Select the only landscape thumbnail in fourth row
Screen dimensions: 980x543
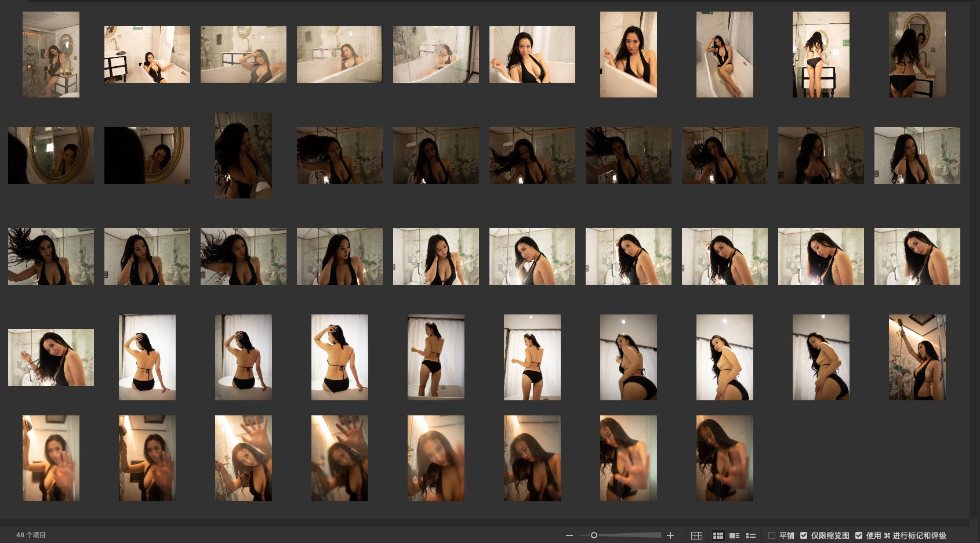(x=51, y=357)
